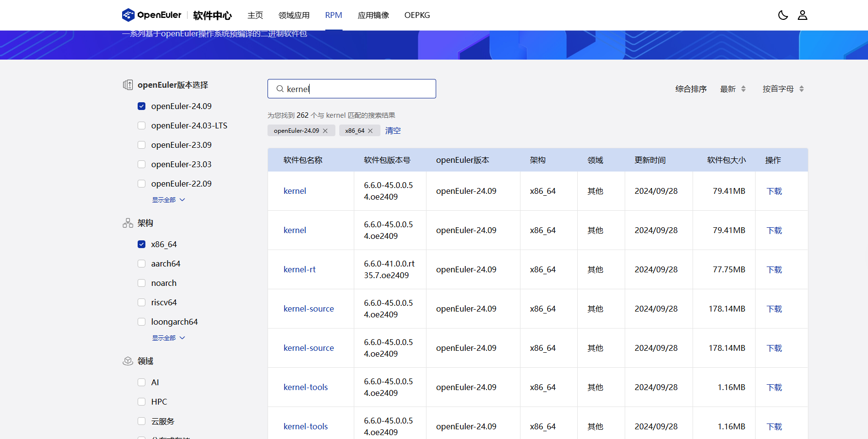Click the openEuler version selection icon
This screenshot has width=868, height=439.
coord(128,85)
